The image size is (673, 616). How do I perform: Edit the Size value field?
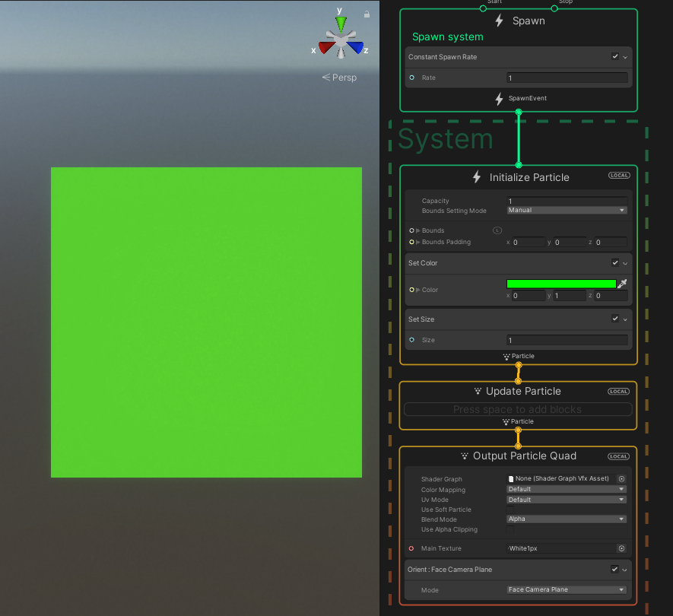pos(567,340)
